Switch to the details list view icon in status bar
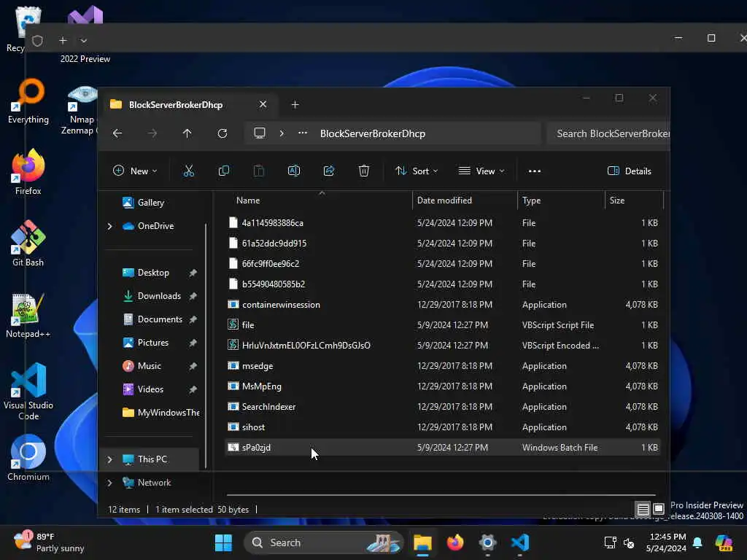This screenshot has width=747, height=560. (x=643, y=509)
